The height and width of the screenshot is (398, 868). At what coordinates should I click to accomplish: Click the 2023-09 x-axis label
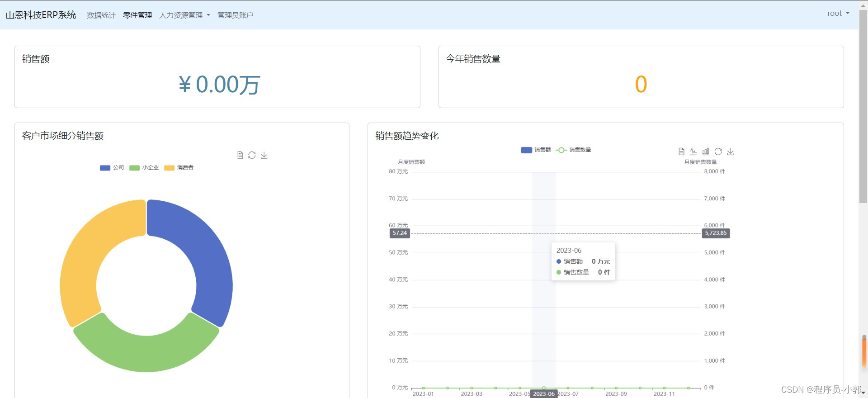click(x=616, y=394)
